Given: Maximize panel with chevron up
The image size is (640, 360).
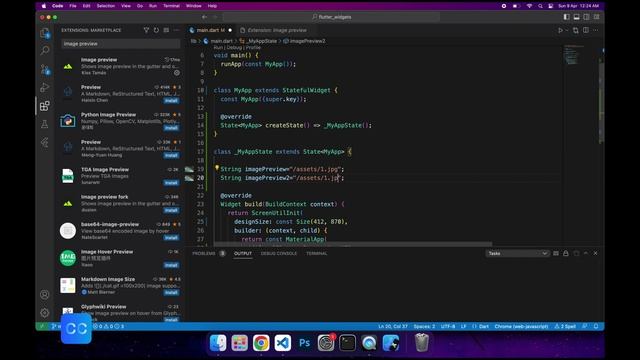Looking at the screenshot, I should [x=586, y=253].
